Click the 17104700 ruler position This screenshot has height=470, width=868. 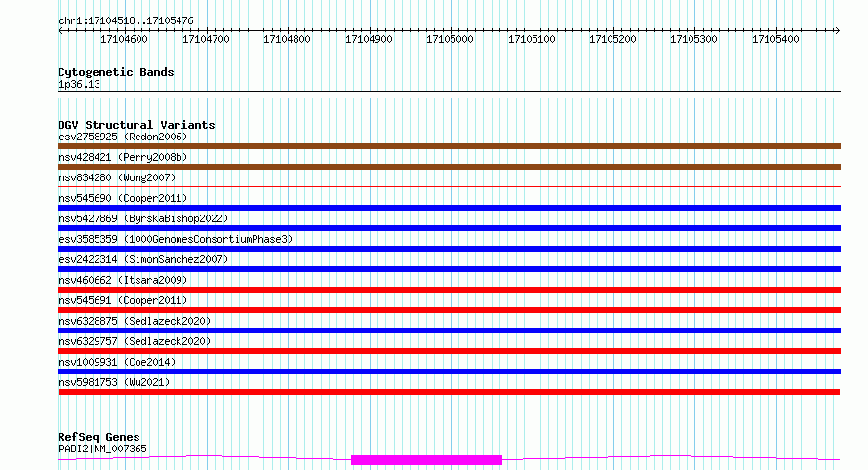pyautogui.click(x=206, y=39)
